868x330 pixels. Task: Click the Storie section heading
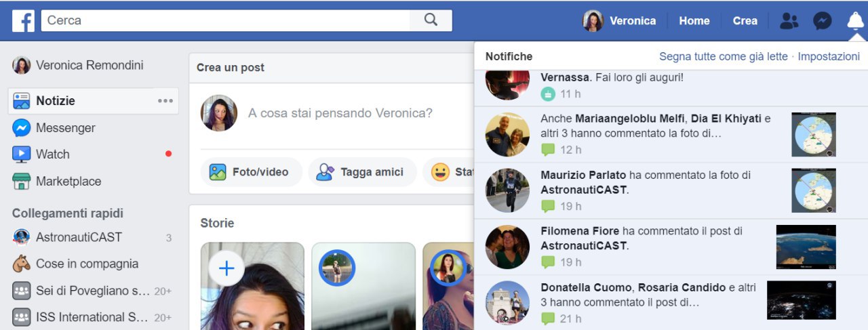click(217, 223)
